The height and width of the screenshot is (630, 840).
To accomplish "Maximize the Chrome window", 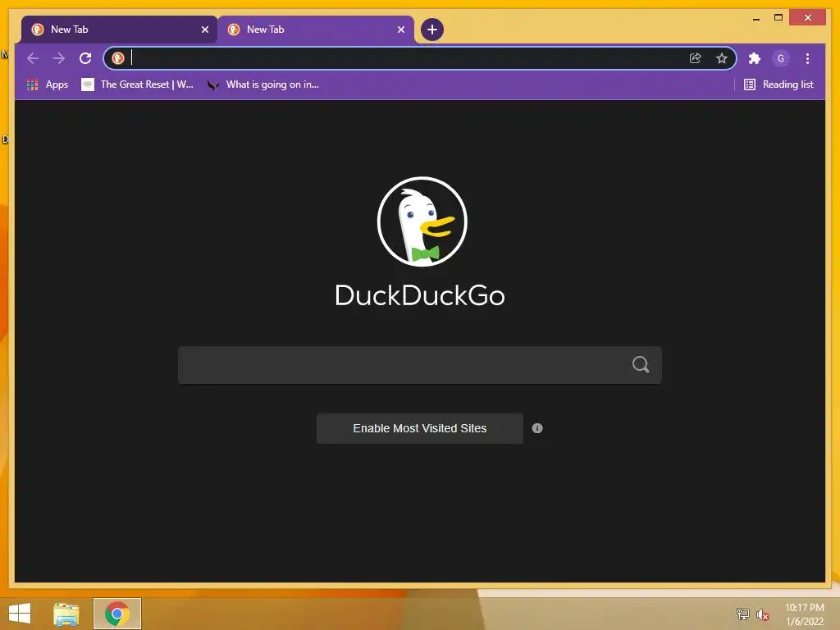I will tap(778, 18).
